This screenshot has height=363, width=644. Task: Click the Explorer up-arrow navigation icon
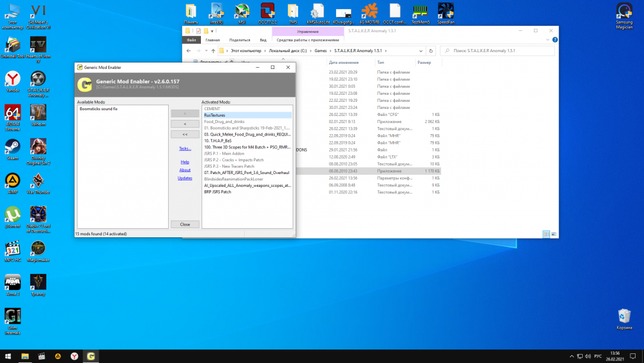coord(213,50)
